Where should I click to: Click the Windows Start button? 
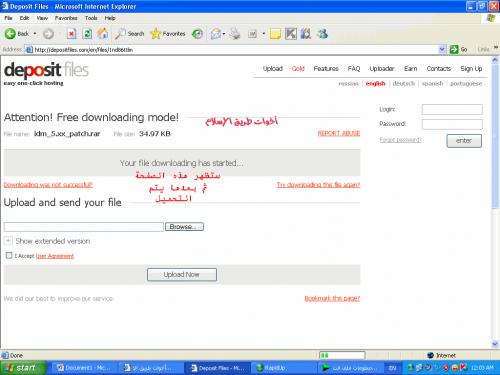tap(23, 368)
